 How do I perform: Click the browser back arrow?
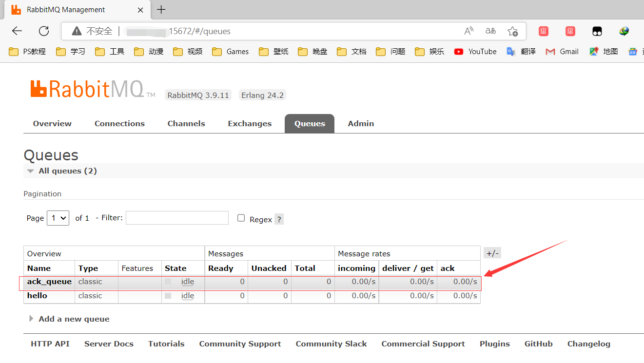coord(17,31)
